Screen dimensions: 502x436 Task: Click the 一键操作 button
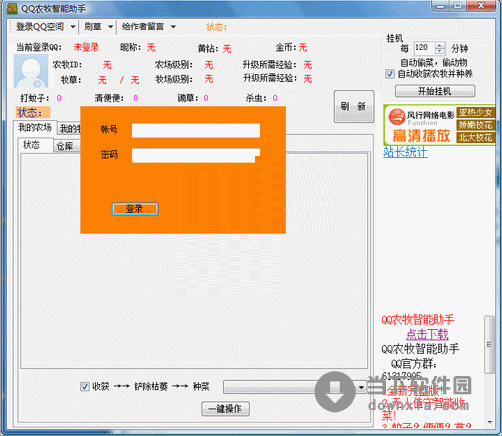click(x=225, y=409)
